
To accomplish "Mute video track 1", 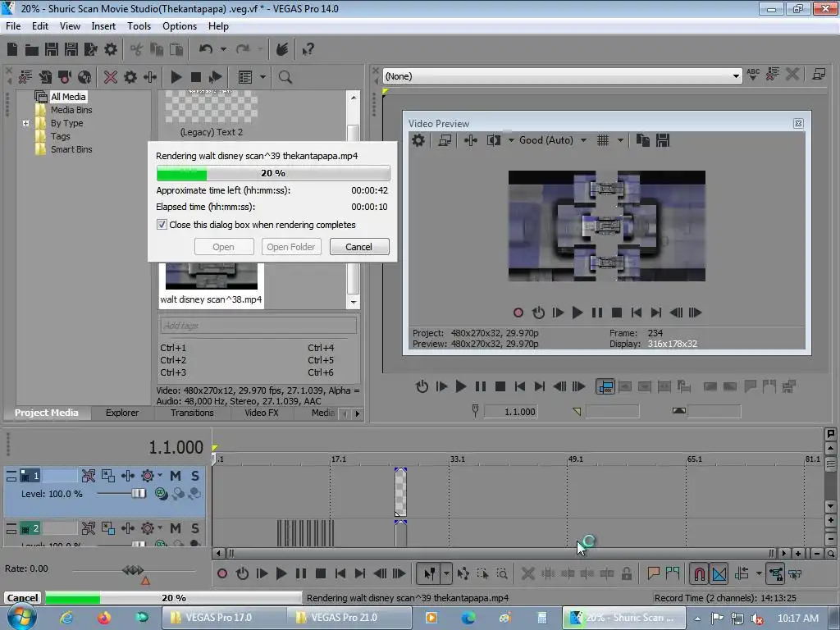I will (176, 475).
